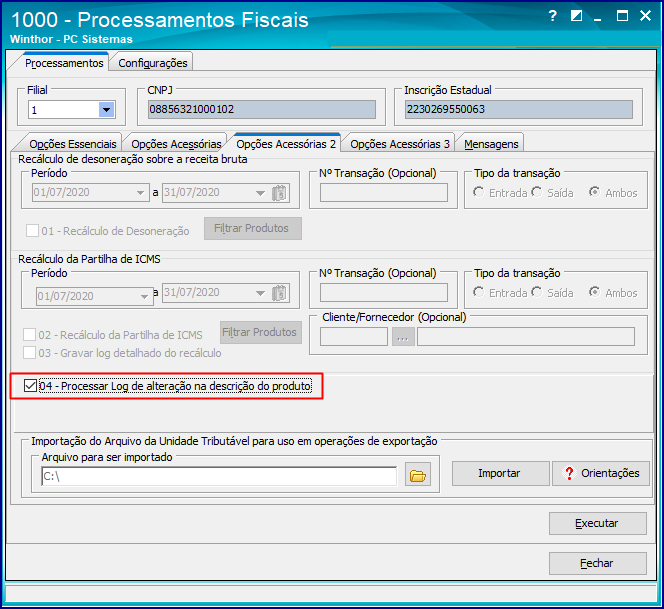Click the Cliente/Fornecedor name field

pos(526,337)
